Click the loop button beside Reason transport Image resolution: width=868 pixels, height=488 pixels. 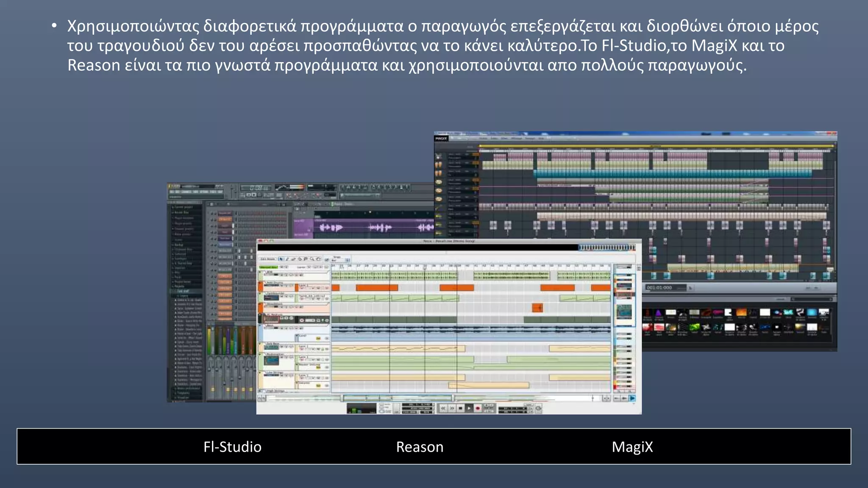[x=538, y=408]
